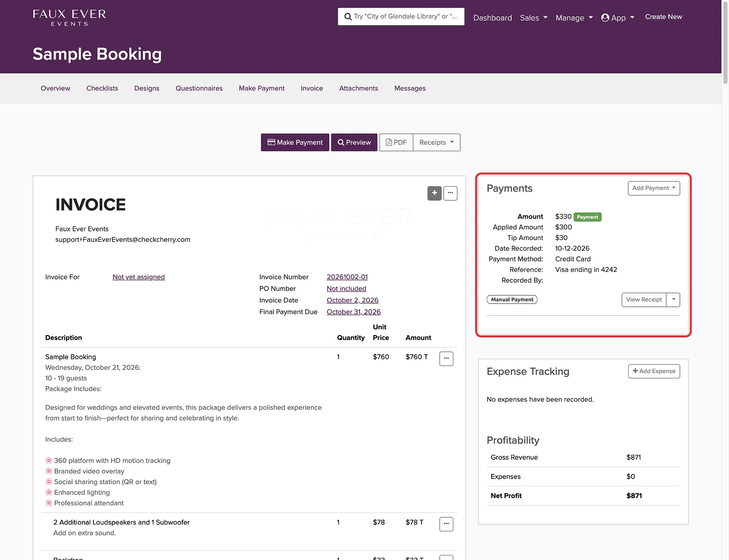Open the invoice header ellipsis menu
Viewport: 729px width, 560px height.
click(450, 193)
